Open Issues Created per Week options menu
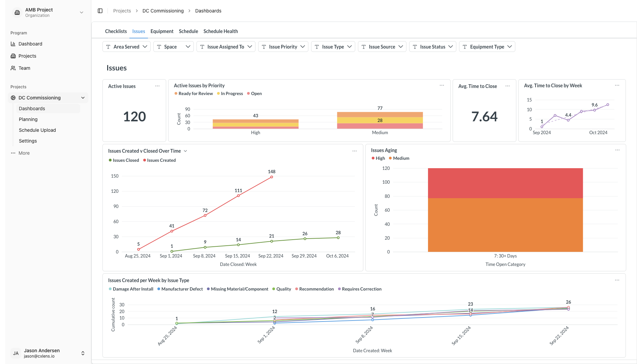Image resolution: width=637 pixels, height=364 pixels. click(x=617, y=280)
